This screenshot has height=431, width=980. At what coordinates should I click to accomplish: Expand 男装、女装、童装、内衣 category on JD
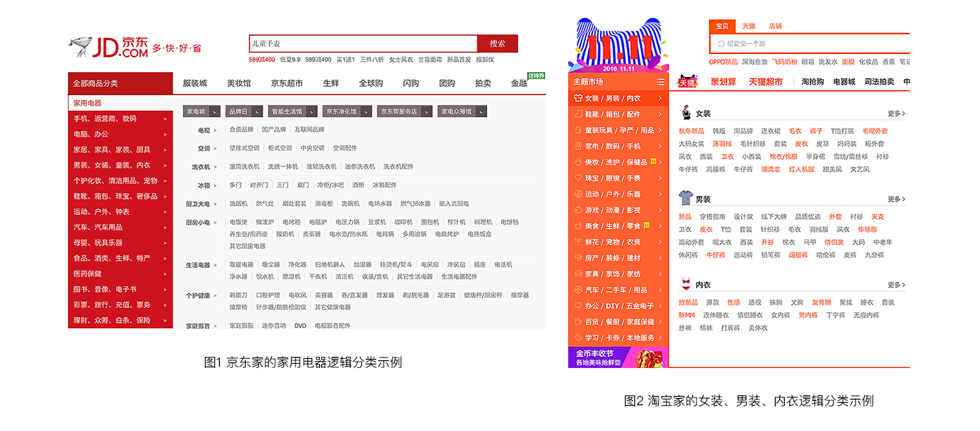(x=120, y=165)
